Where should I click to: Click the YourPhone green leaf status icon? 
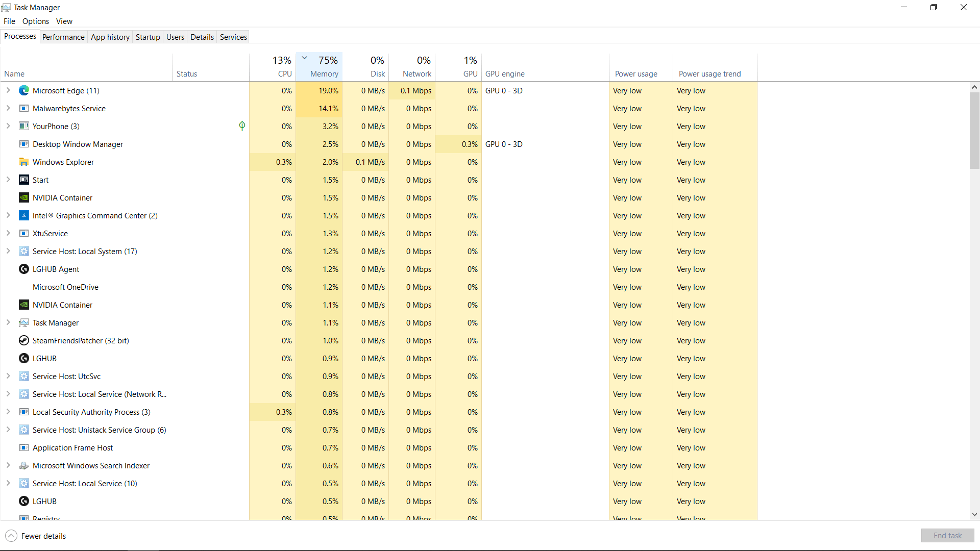(x=242, y=126)
